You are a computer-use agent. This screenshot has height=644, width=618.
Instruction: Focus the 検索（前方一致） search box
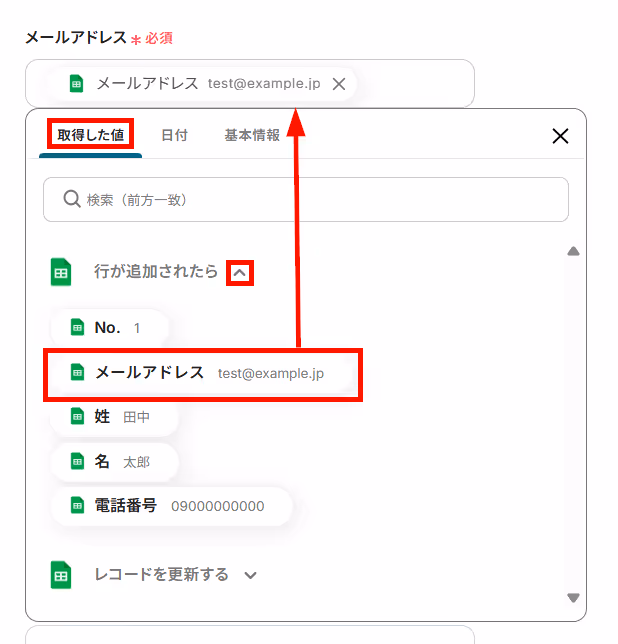click(x=306, y=200)
